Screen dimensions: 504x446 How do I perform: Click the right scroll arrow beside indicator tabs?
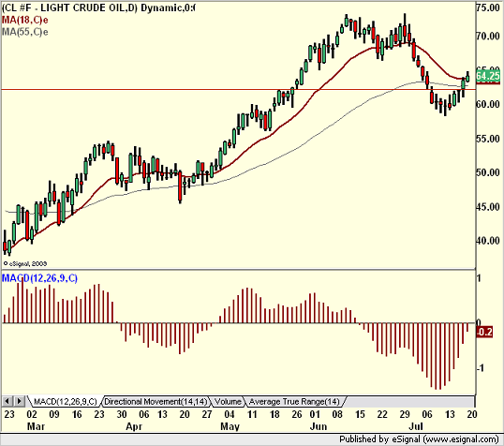[x=20, y=401]
